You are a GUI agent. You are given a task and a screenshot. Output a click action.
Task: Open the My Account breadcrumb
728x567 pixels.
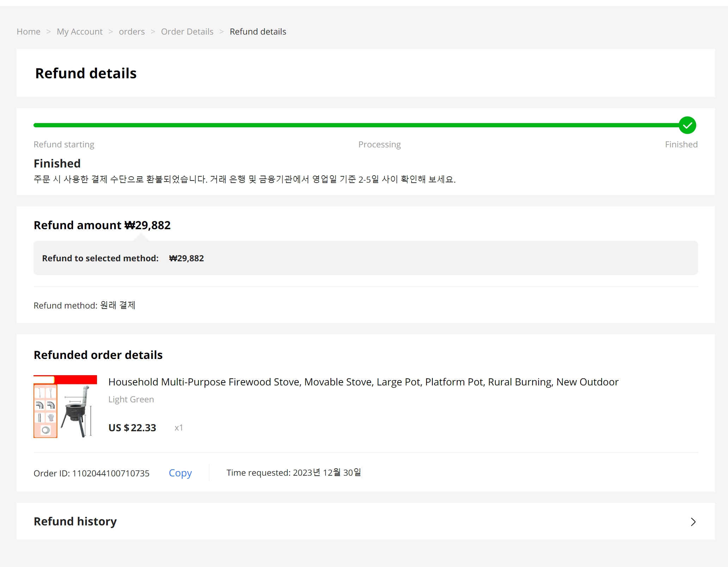coord(80,32)
